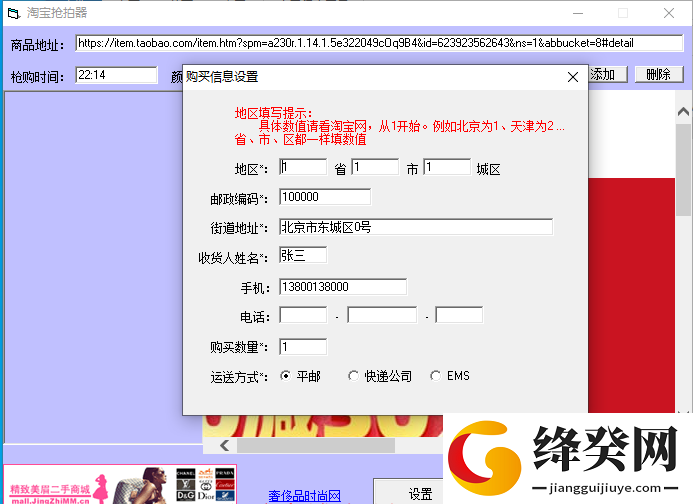
Task: Click the 电话 extension field
Action: coord(459,315)
